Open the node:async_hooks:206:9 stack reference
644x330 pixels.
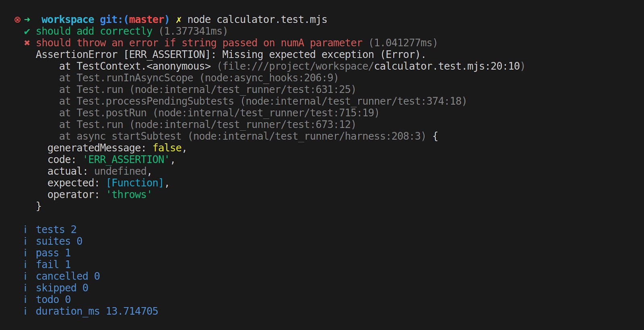coord(269,78)
